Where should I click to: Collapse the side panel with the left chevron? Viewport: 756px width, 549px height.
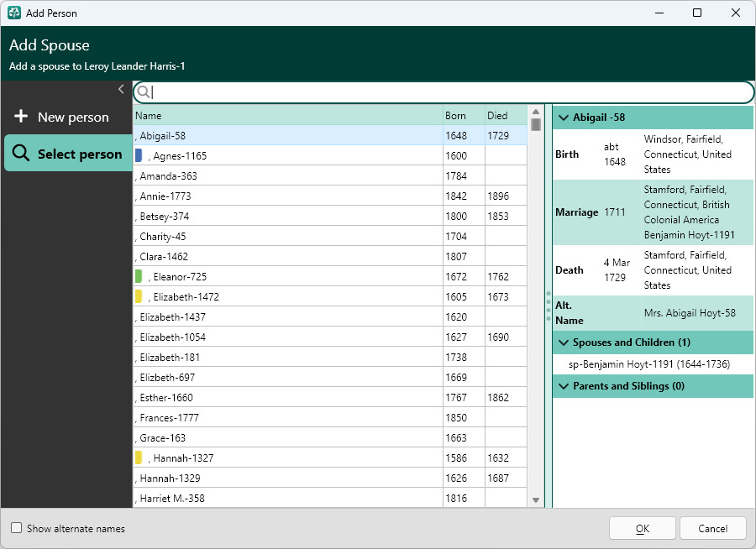(x=121, y=89)
